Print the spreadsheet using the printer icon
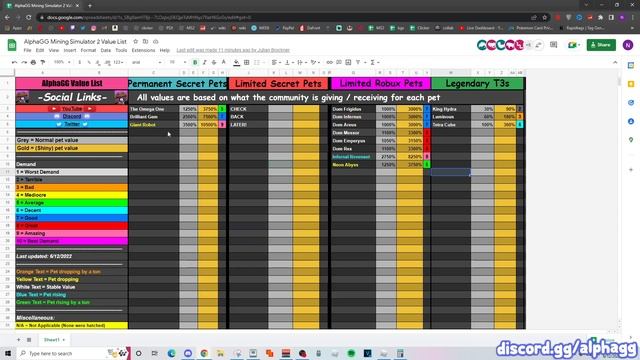 pos(33,62)
